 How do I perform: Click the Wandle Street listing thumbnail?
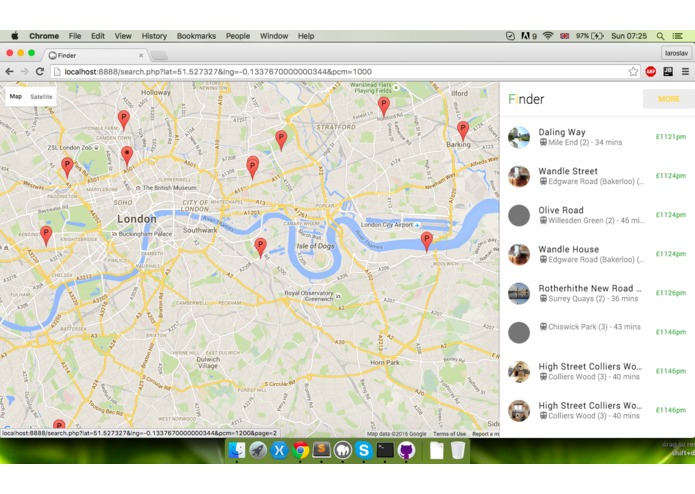click(x=519, y=176)
